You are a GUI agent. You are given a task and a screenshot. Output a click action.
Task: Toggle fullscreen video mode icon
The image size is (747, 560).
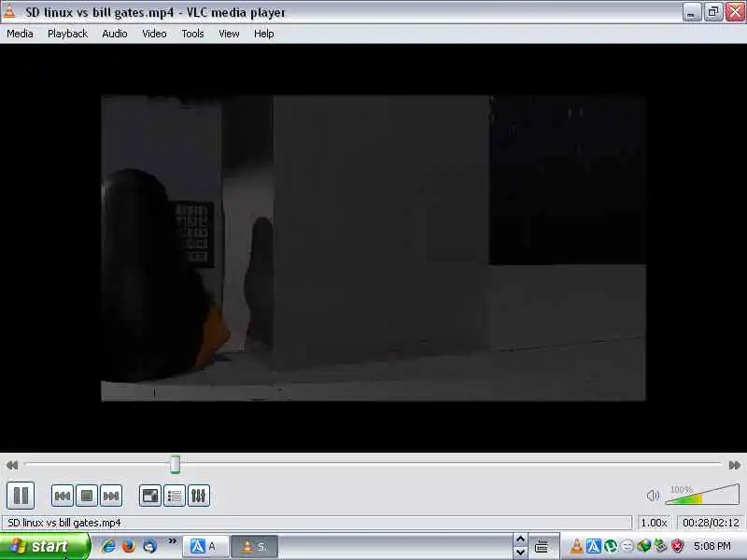(150, 497)
